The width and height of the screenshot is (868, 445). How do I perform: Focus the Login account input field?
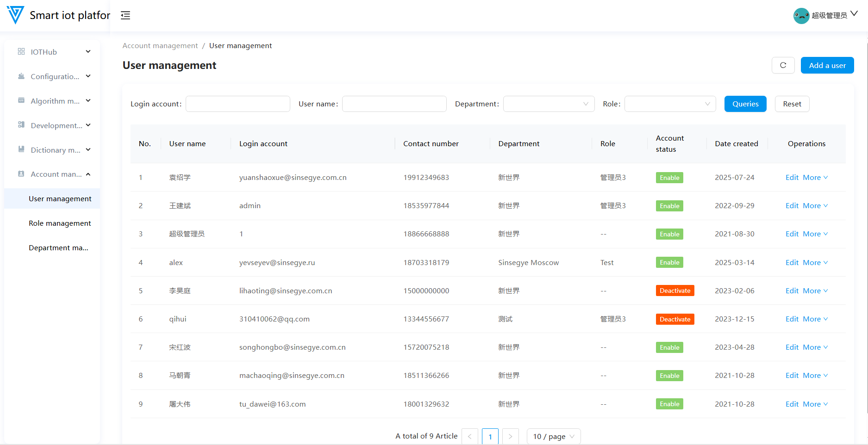pos(237,104)
